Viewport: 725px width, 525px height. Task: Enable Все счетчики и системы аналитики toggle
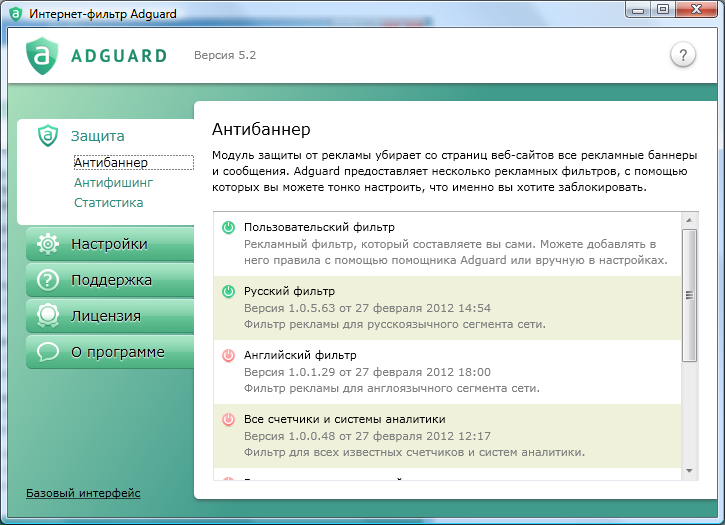(228, 419)
